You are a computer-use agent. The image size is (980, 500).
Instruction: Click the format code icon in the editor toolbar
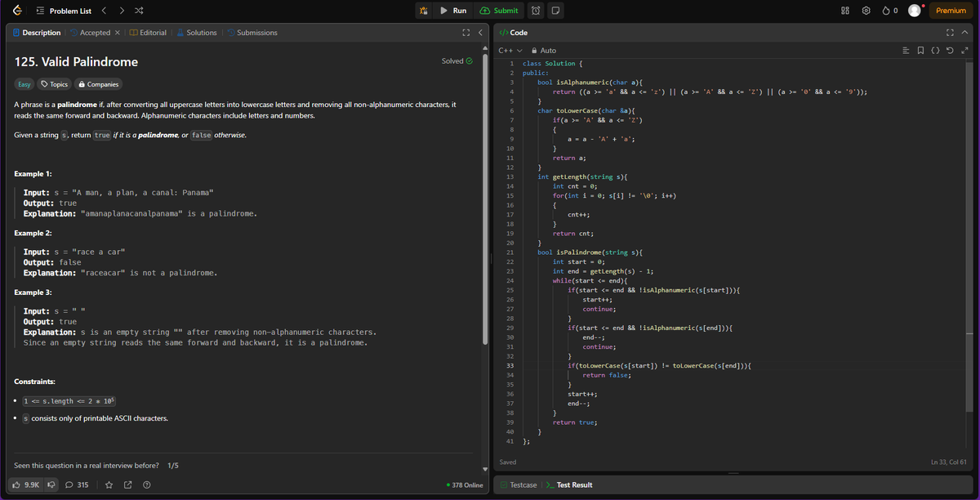(x=905, y=50)
